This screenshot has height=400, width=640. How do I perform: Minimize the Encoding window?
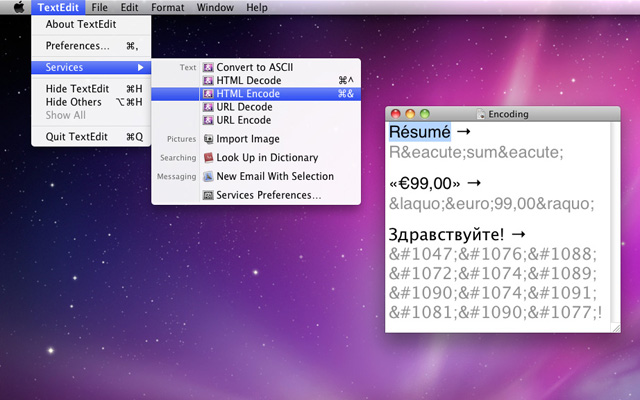click(x=410, y=114)
